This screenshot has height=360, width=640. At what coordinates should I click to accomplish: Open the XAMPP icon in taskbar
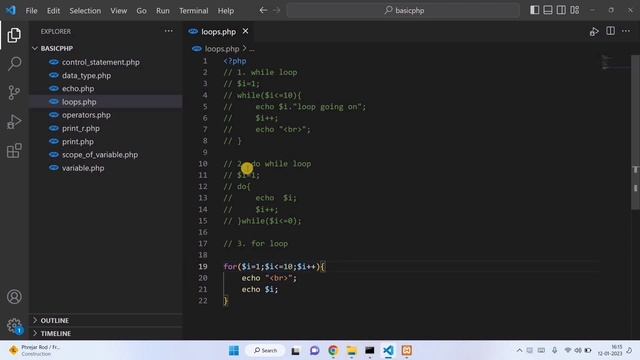(407, 350)
